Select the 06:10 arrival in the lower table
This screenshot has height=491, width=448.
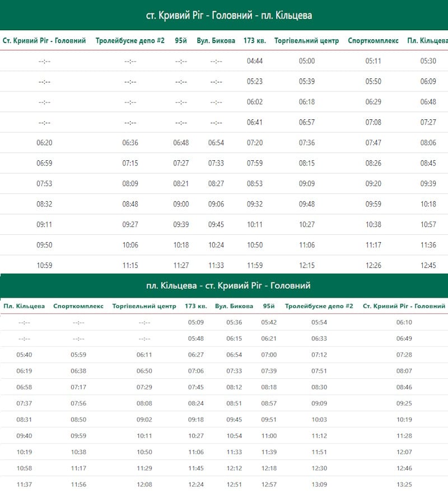404,322
